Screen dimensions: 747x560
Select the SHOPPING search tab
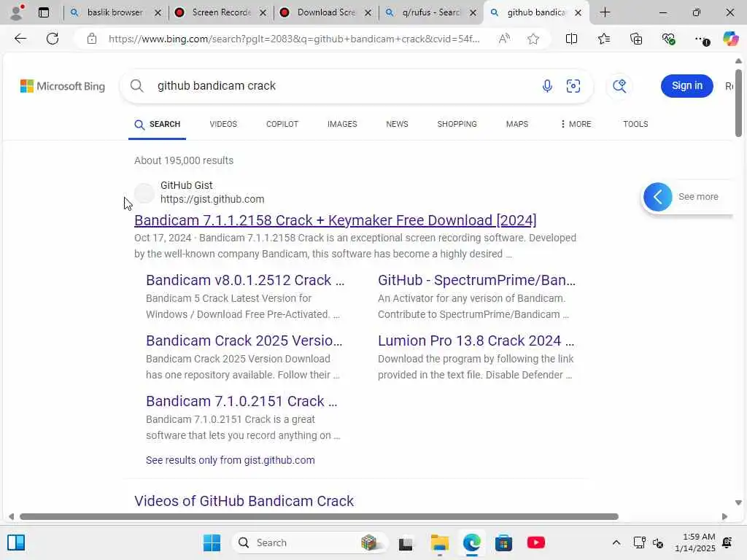click(x=457, y=124)
